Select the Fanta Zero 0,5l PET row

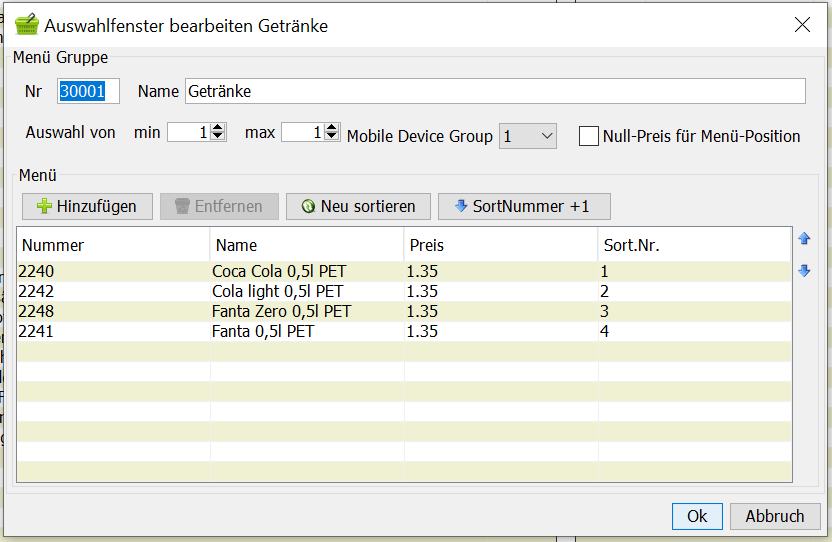[404, 311]
